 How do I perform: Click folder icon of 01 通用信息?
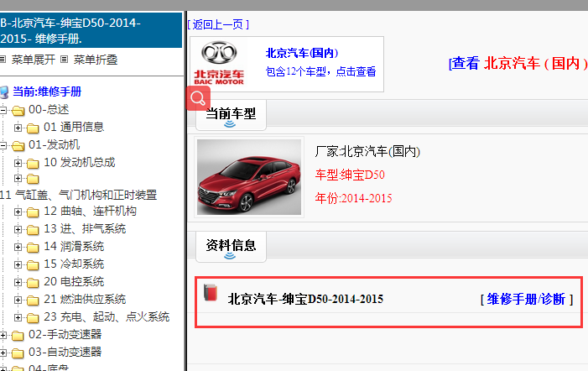pos(33,128)
